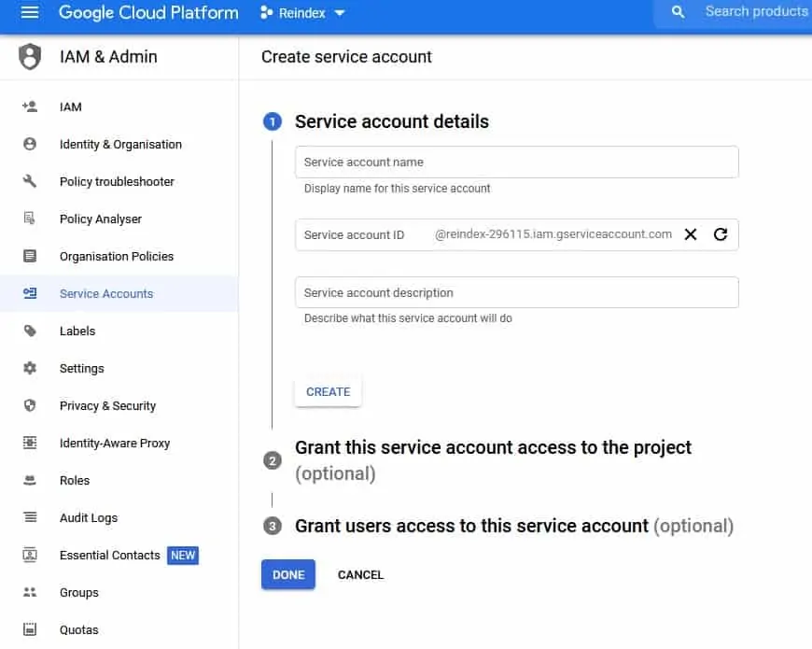Regenerate the Service account ID

tap(721, 234)
